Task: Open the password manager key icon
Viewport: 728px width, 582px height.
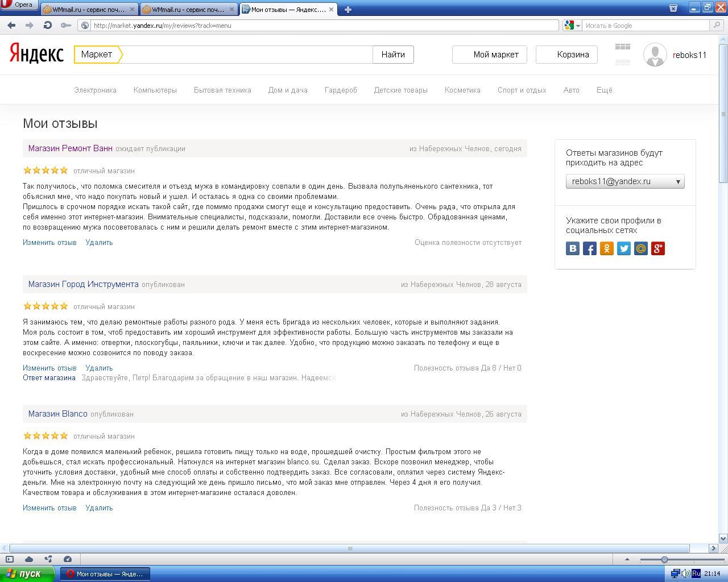Action: (66, 25)
